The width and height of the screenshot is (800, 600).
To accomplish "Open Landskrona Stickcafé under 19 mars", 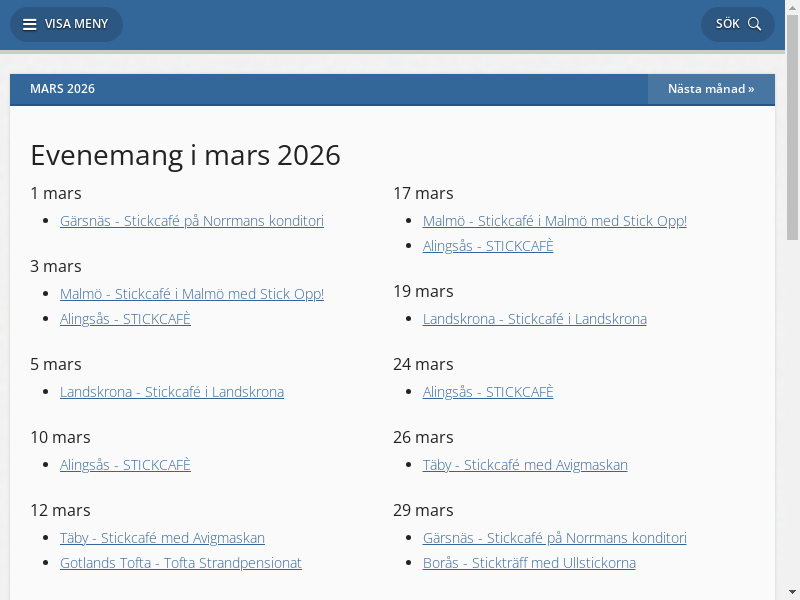I will [x=534, y=319].
